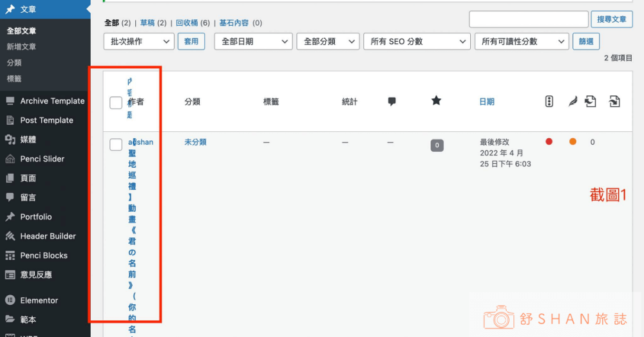644x337 pixels.
Task: Open the 全部日期 date filter dropdown
Action: 253,41
